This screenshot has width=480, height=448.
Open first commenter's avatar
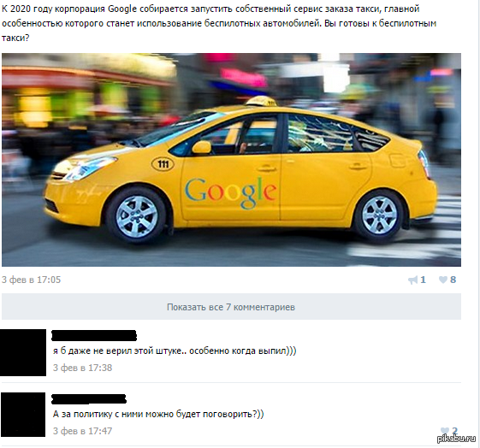click(x=23, y=352)
